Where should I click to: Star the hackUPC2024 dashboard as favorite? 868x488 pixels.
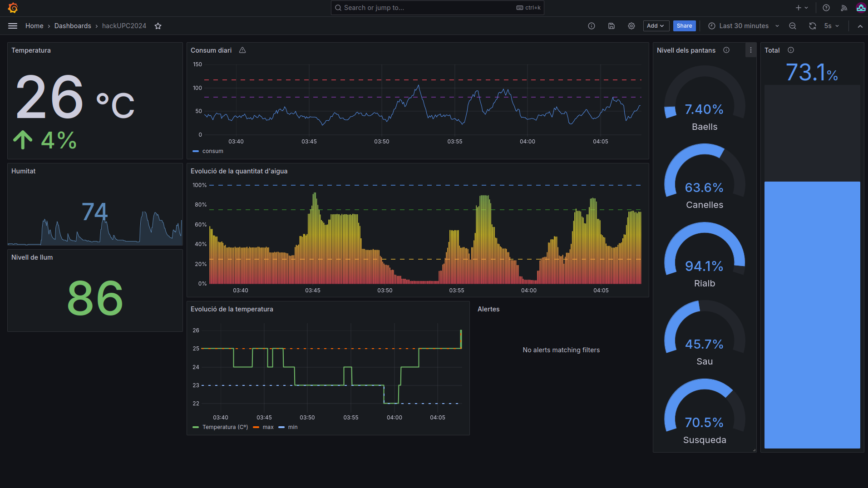click(158, 26)
